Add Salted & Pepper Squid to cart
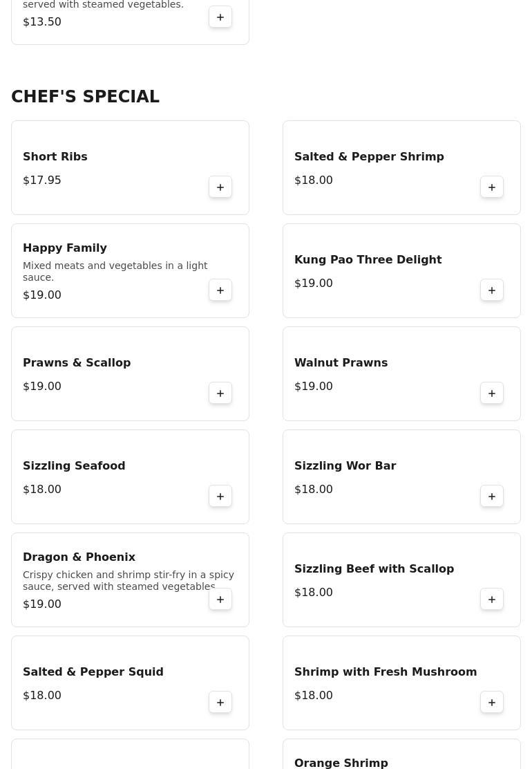The width and height of the screenshot is (532, 769). click(220, 703)
